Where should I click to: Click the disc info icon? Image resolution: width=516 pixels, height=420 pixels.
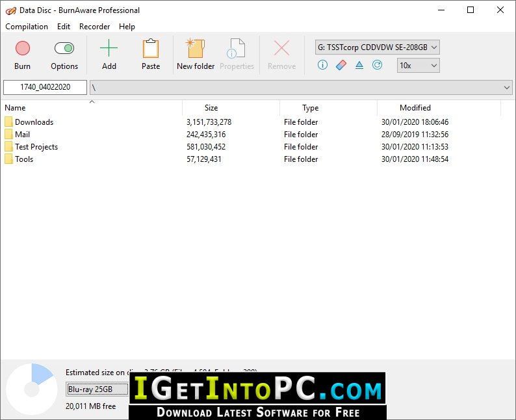coord(322,65)
